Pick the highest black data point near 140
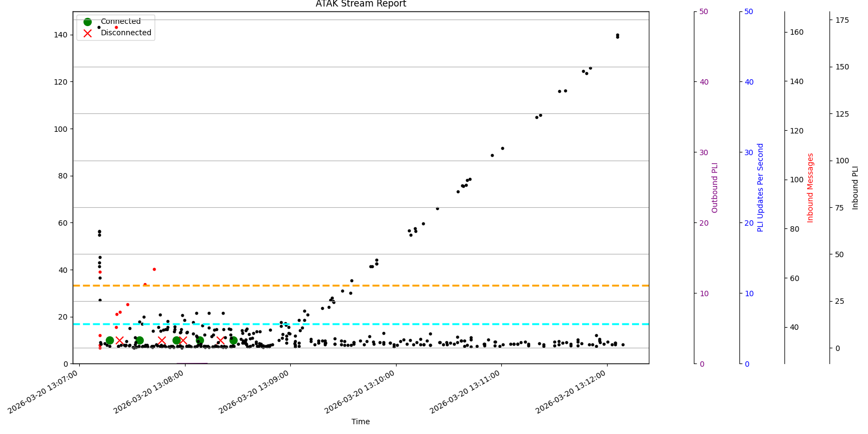Viewport: 868px width, 434px height. tap(617, 35)
